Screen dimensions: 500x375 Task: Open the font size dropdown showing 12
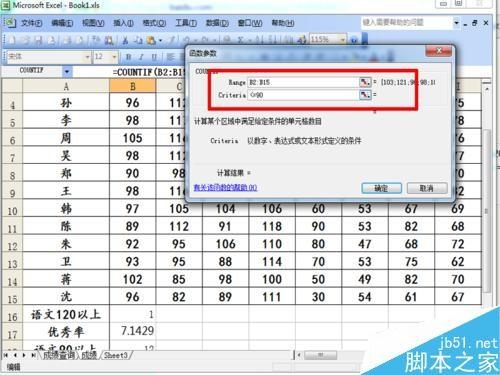(x=114, y=57)
